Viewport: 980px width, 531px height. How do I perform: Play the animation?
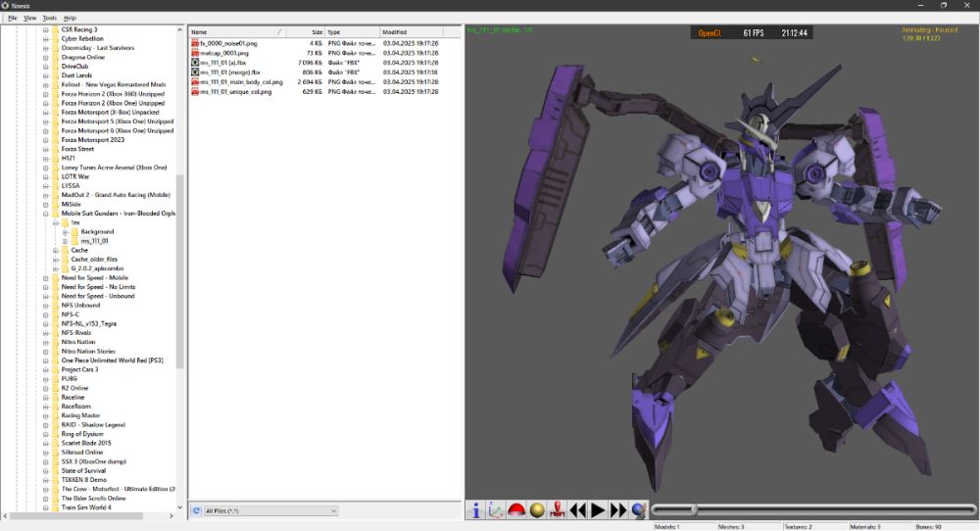(598, 510)
